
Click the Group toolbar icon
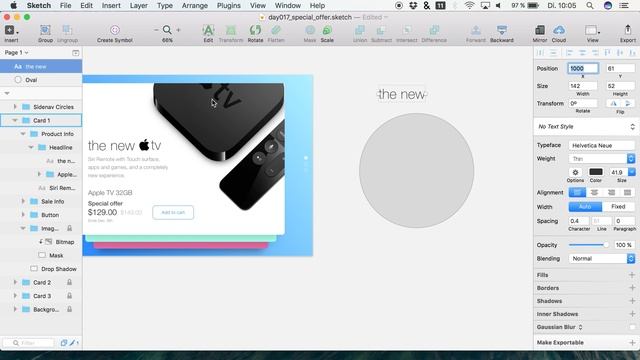[x=45, y=30]
